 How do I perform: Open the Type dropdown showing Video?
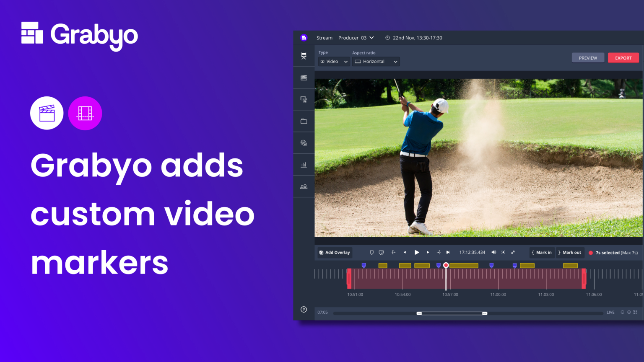point(333,61)
